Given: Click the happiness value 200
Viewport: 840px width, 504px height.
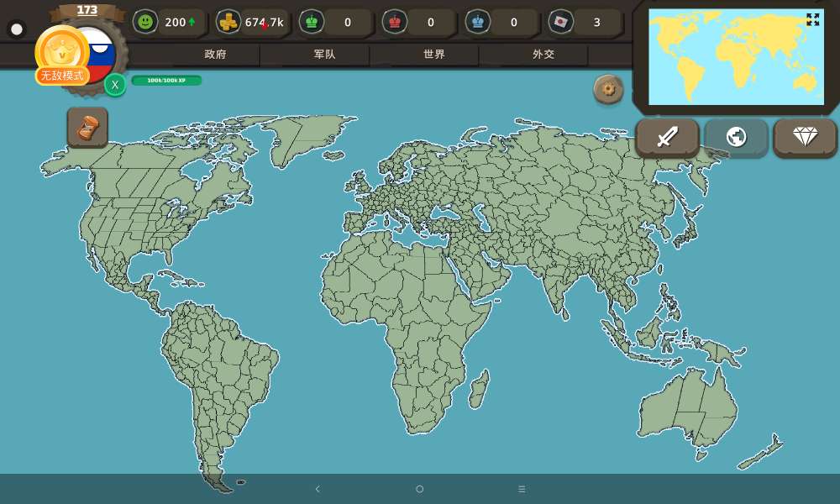Looking at the screenshot, I should point(176,23).
